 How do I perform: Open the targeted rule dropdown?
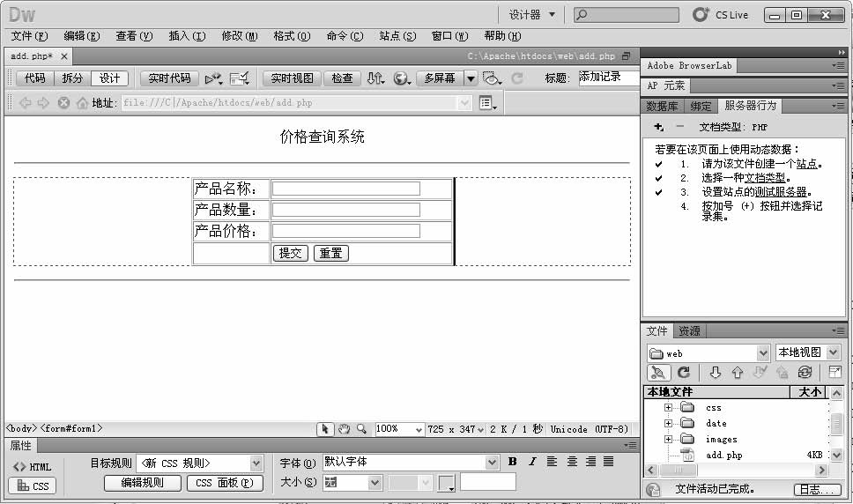[256, 463]
